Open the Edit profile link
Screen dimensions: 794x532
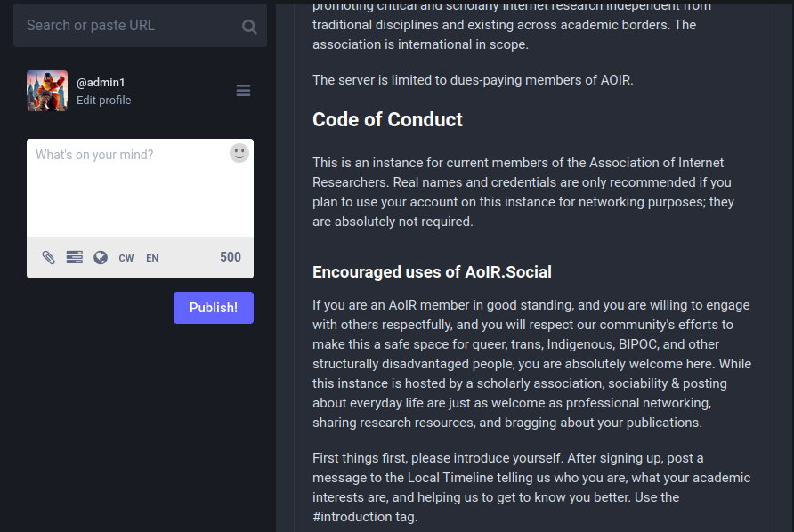click(103, 100)
